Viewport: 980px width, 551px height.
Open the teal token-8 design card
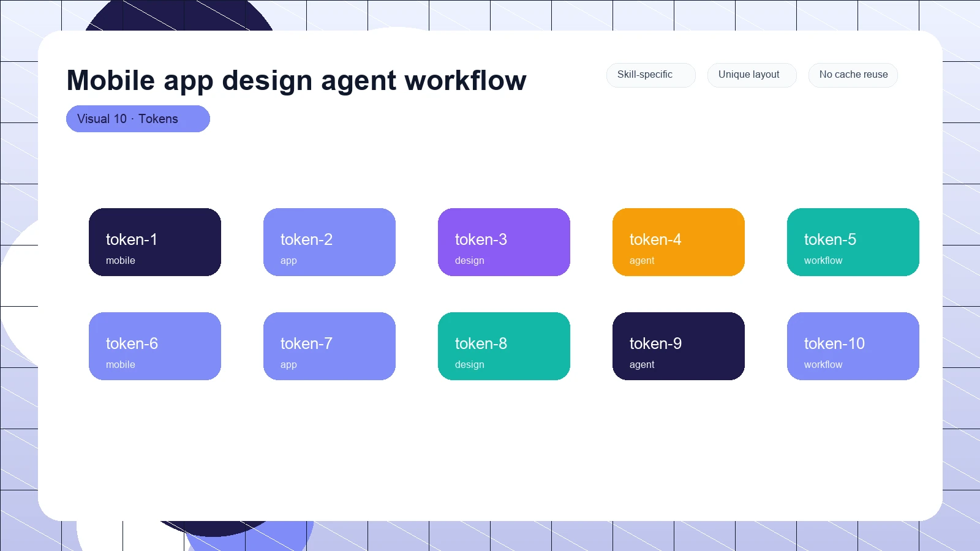[x=504, y=346]
